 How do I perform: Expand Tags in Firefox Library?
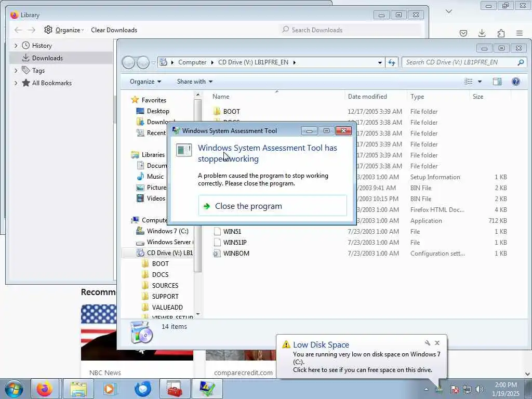click(16, 71)
